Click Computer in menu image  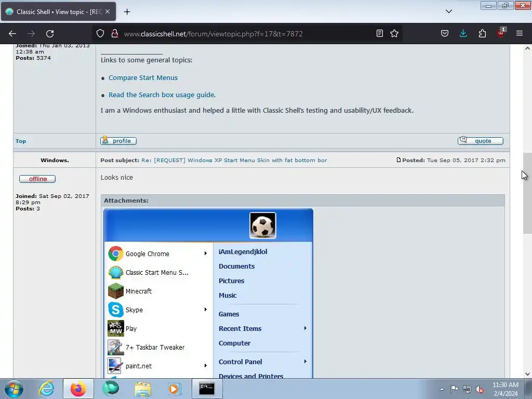[x=234, y=343]
